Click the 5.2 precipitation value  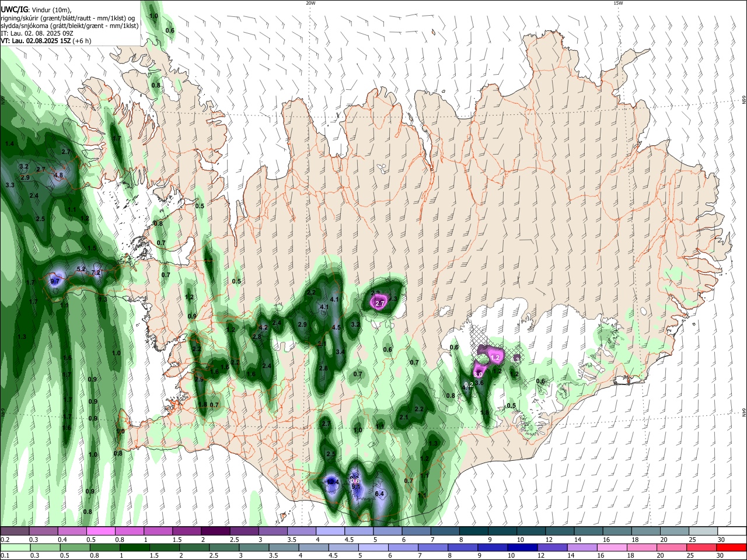tap(82, 269)
